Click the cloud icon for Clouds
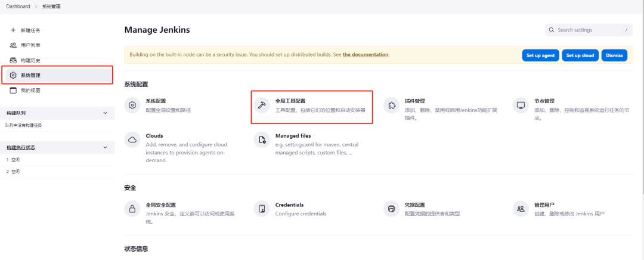The height and width of the screenshot is (260, 644). (x=132, y=140)
